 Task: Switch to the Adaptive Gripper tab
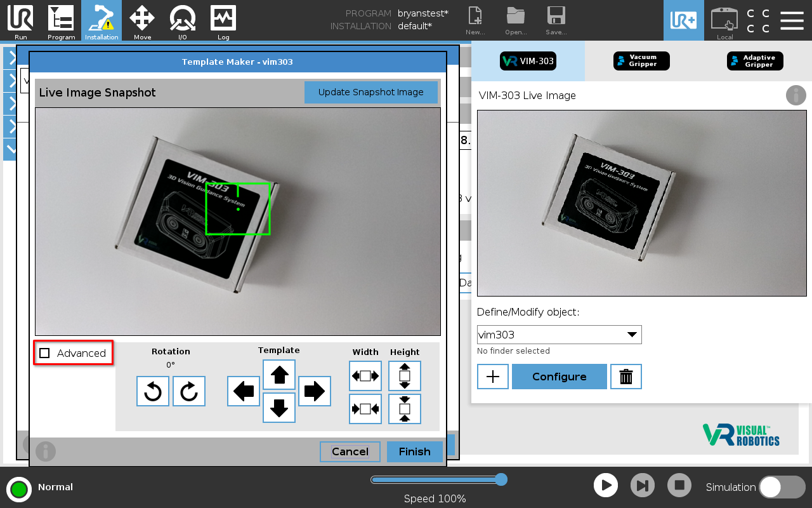pos(755,61)
